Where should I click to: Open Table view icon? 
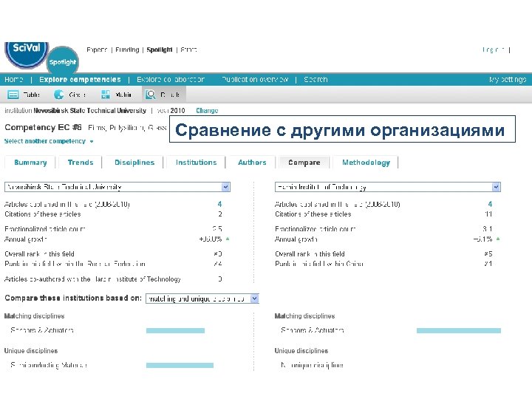coord(13,95)
